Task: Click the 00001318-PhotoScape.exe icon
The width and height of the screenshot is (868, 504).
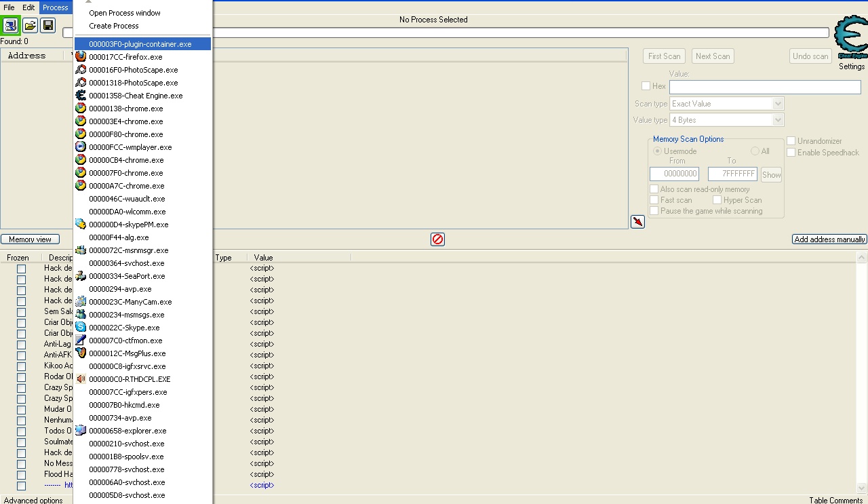Action: click(81, 83)
